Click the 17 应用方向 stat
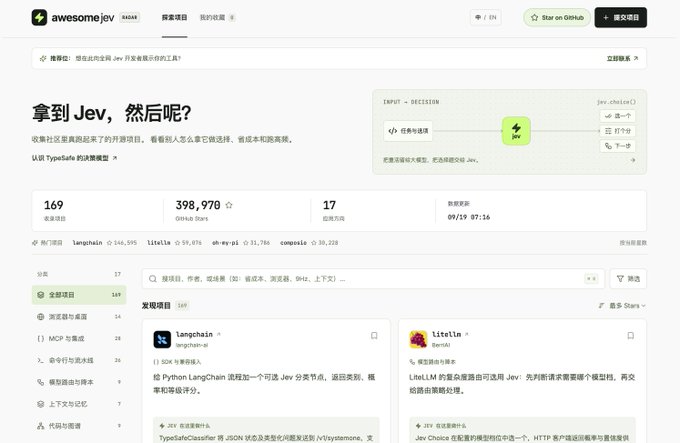The image size is (680, 443). (x=333, y=210)
